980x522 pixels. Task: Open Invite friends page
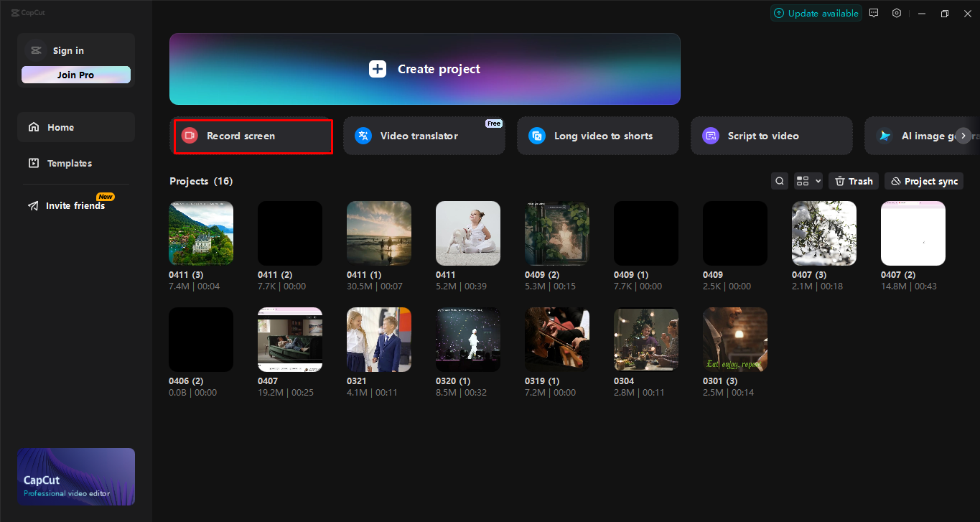click(76, 205)
